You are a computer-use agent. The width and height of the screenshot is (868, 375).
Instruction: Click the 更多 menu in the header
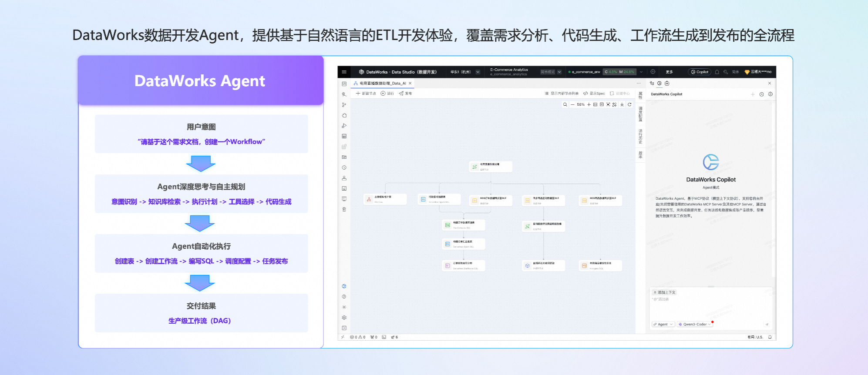669,72
